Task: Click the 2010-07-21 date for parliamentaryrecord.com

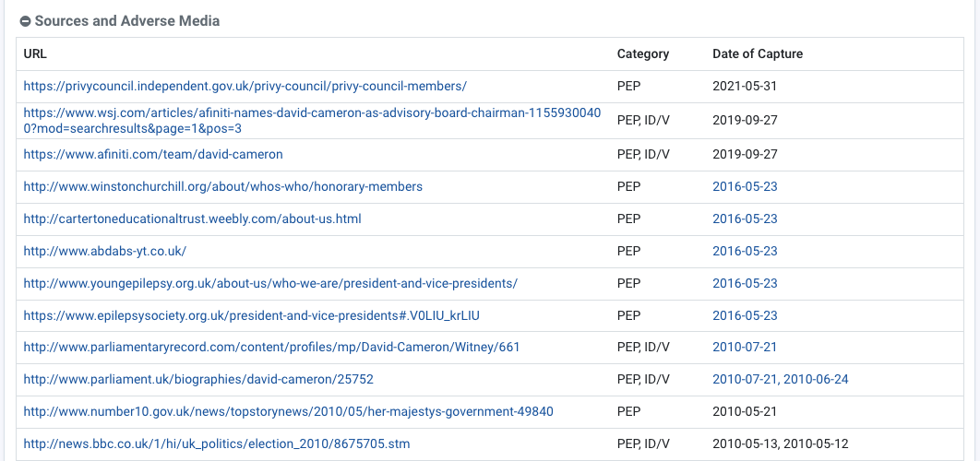Action: tap(745, 347)
